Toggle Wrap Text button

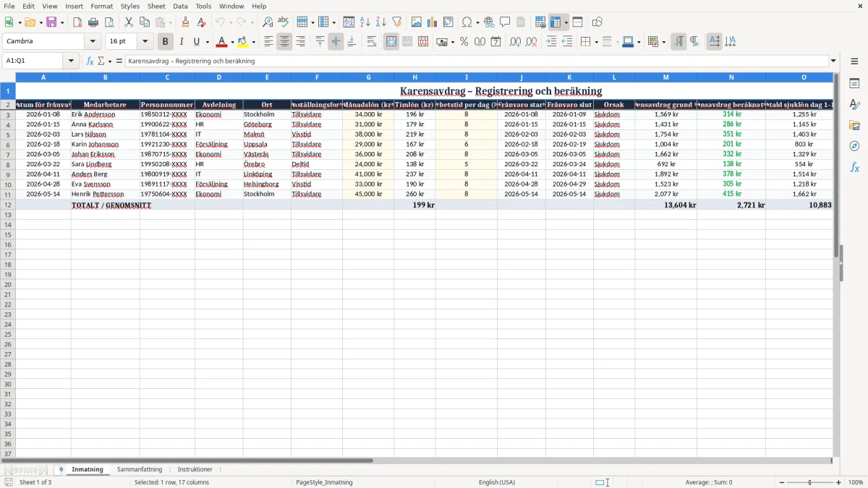[x=372, y=42]
